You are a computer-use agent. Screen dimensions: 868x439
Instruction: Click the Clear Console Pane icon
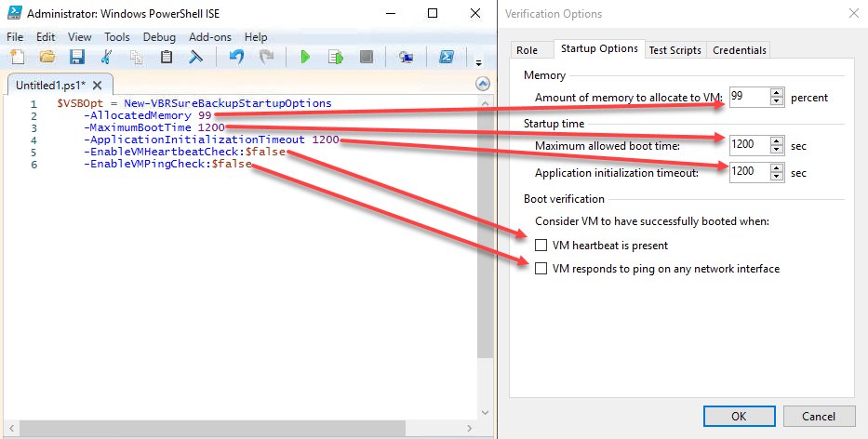(x=195, y=57)
